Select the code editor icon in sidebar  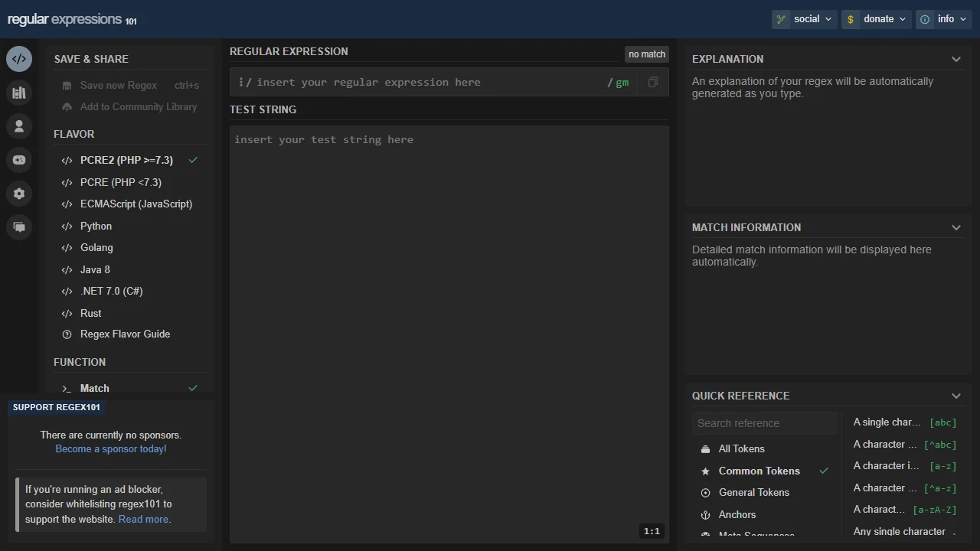[18, 58]
